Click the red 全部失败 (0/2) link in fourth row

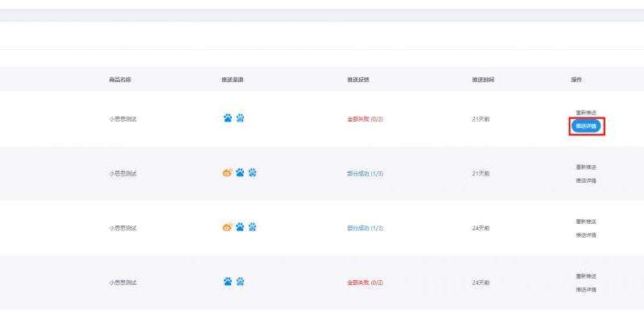pyautogui.click(x=365, y=283)
